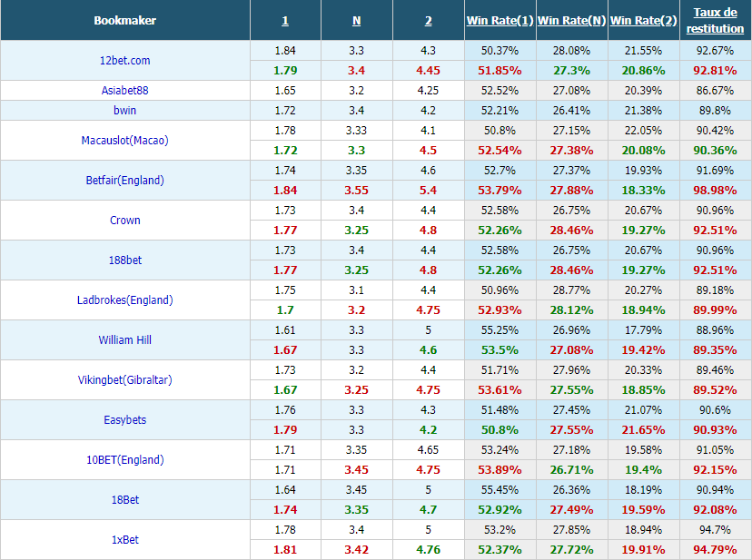Select 1xBet's 94.79% restitution value
Image resolution: width=752 pixels, height=560 pixels.
715,550
